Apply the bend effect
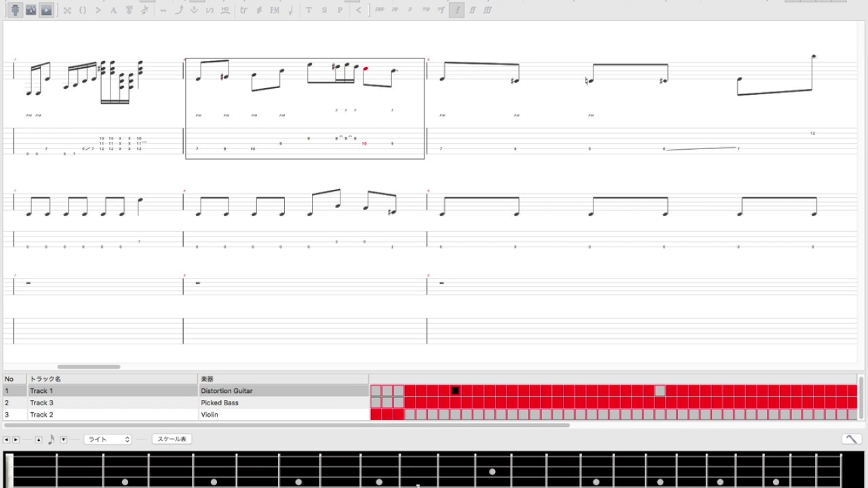This screenshot has width=868, height=488. tap(179, 10)
